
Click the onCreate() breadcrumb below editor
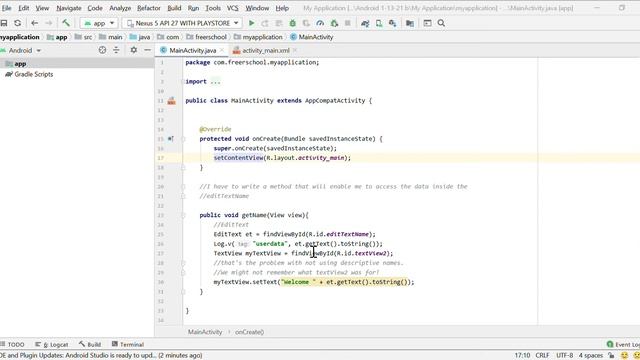pyautogui.click(x=249, y=332)
